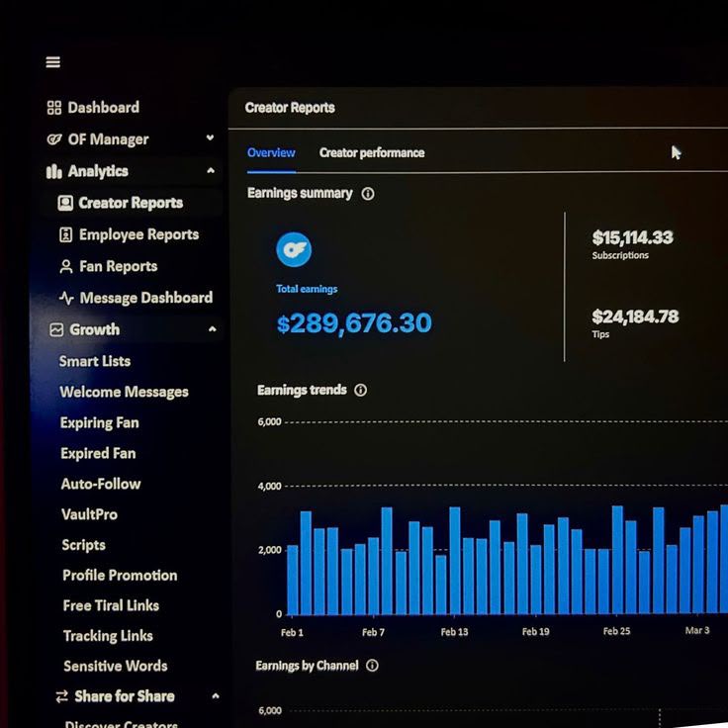Click the Dashboard grid icon
The image size is (728, 728).
53,108
